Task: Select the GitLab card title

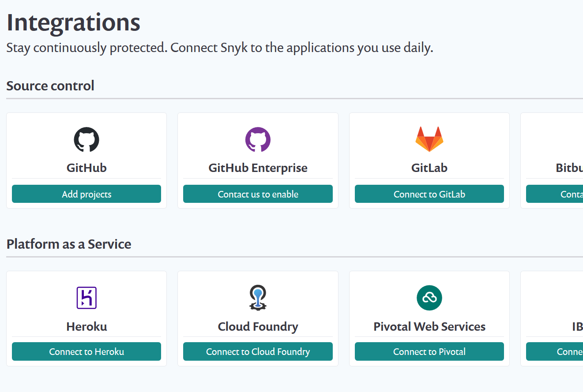Action: point(429,168)
